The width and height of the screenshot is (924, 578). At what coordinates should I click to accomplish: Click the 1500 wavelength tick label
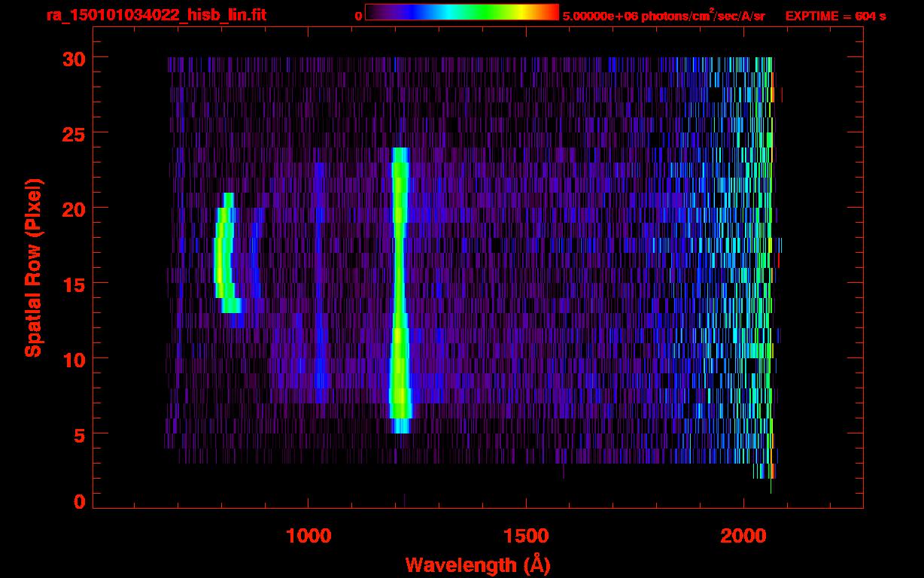pyautogui.click(x=526, y=536)
